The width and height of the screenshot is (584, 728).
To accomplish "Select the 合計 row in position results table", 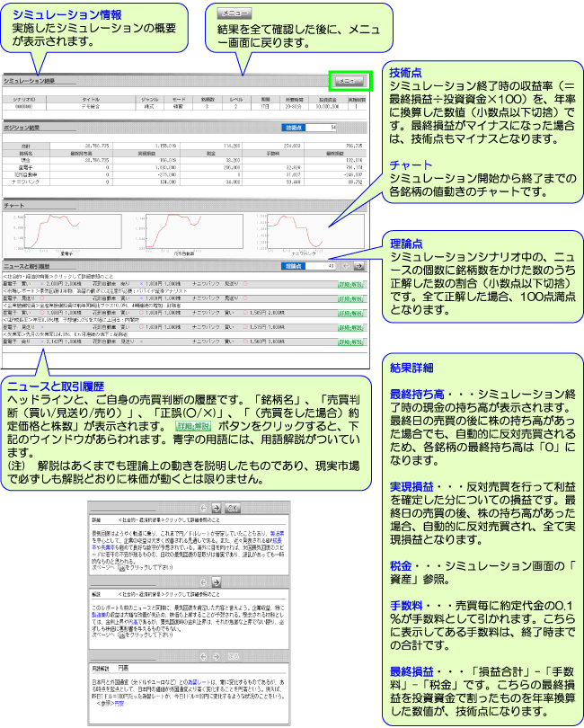I will (x=185, y=146).
